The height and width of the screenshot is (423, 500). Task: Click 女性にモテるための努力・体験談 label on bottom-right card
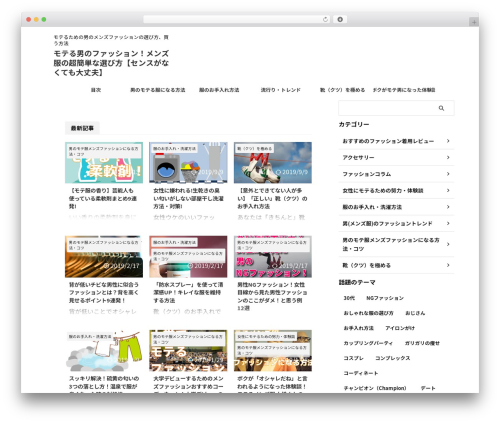tap(266, 336)
